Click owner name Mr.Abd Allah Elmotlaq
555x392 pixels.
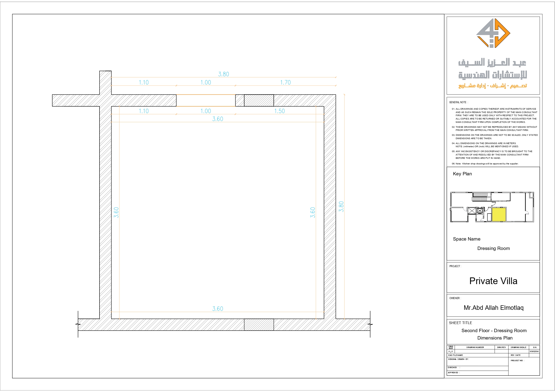[x=494, y=308]
